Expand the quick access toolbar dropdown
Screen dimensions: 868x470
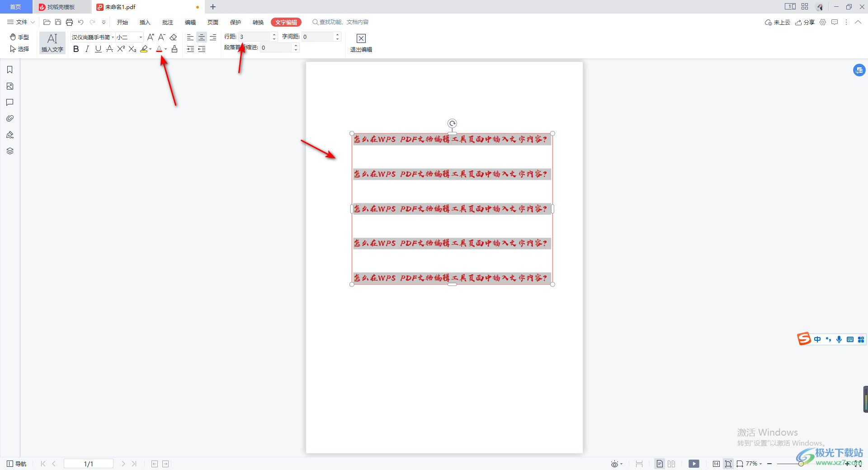click(x=104, y=22)
